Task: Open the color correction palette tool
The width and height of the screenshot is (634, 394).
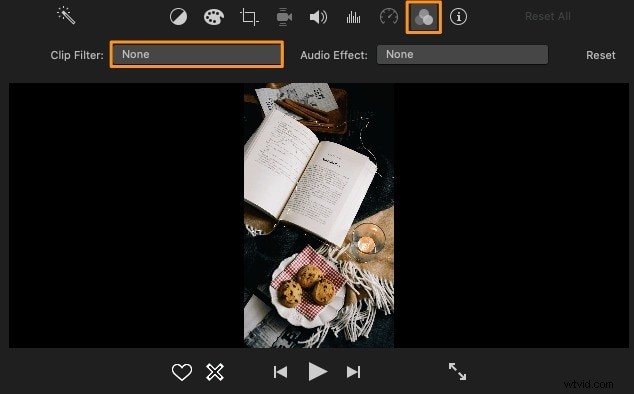Action: [214, 17]
